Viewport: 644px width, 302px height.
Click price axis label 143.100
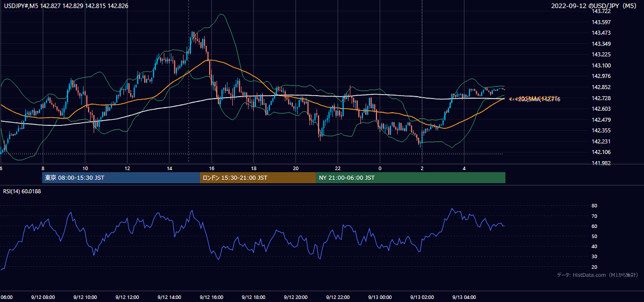pos(601,65)
